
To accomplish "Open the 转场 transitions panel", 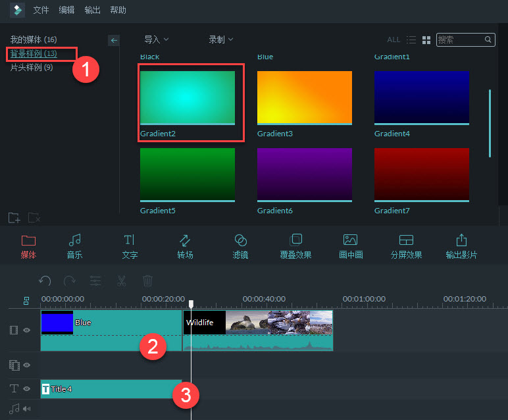I will (x=185, y=246).
